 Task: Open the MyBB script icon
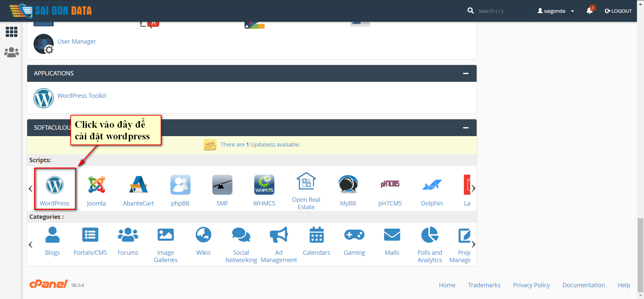click(x=348, y=185)
